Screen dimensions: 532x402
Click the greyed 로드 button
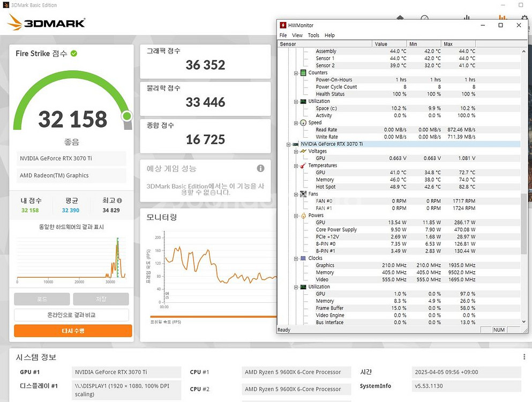42,299
